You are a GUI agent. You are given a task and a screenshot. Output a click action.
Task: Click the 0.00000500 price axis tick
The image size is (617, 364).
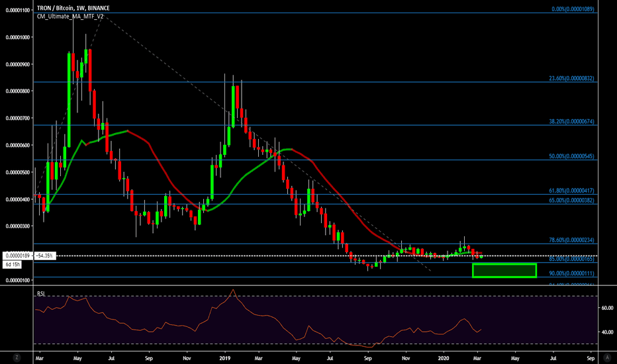17,172
